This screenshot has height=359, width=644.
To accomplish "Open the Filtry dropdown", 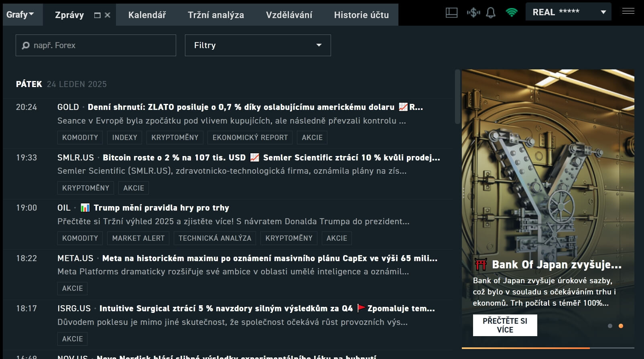I will [x=258, y=45].
